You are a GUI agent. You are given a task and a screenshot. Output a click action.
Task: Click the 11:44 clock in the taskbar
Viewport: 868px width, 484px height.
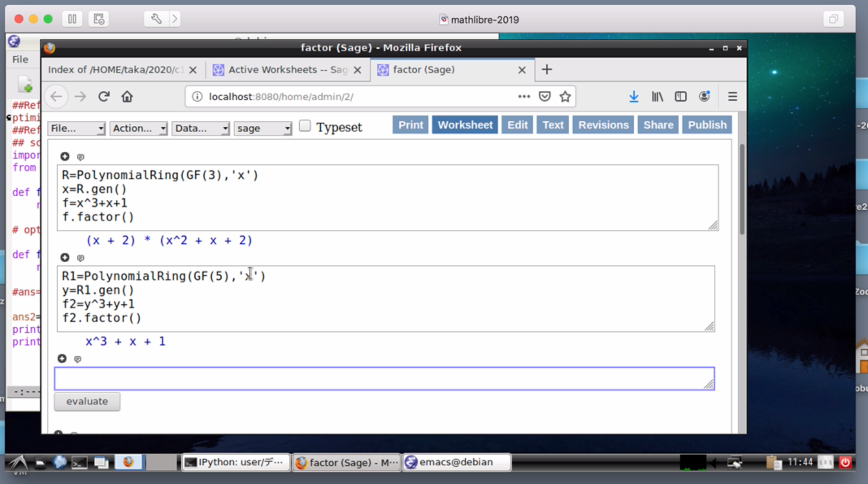800,462
